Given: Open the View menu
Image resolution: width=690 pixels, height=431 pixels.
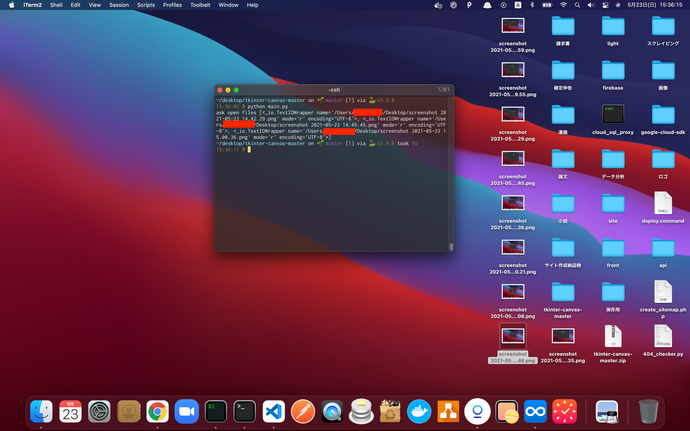Looking at the screenshot, I should click(95, 5).
